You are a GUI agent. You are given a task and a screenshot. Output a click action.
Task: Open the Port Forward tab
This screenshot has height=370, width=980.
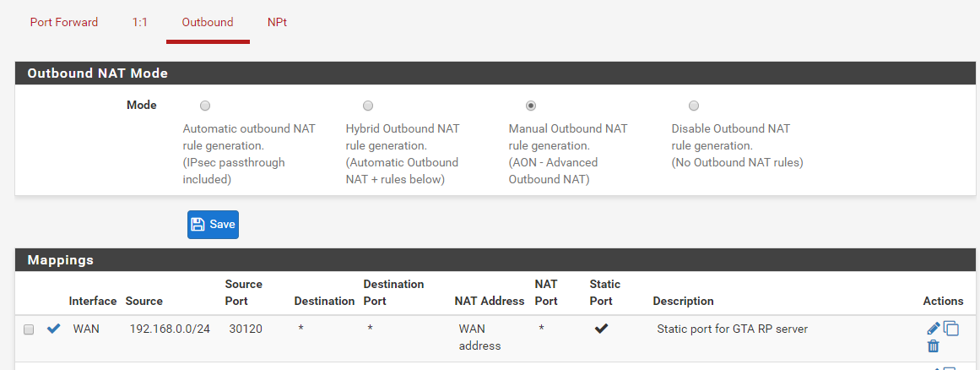(x=64, y=23)
